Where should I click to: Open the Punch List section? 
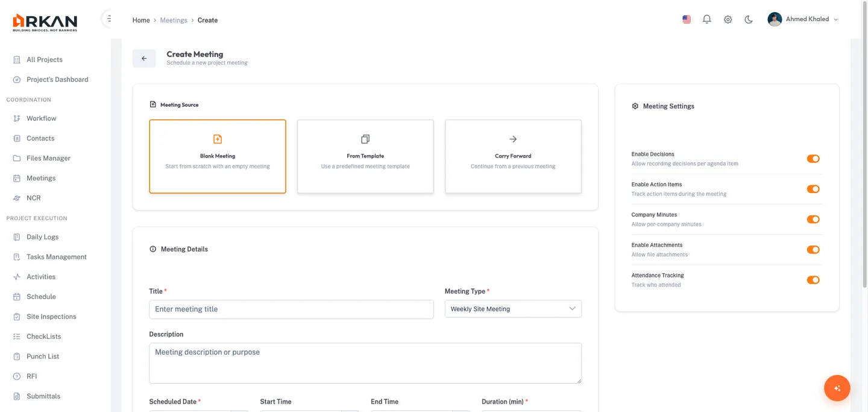click(x=42, y=356)
